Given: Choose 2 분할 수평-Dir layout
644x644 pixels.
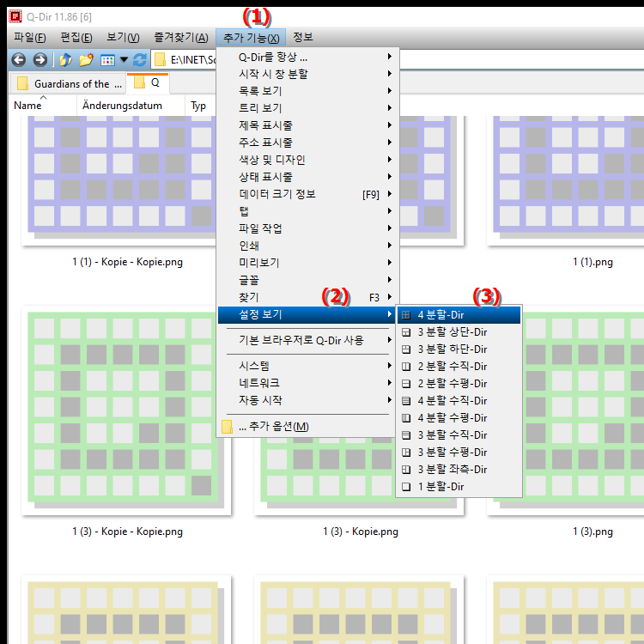Looking at the screenshot, I should coord(459,384).
